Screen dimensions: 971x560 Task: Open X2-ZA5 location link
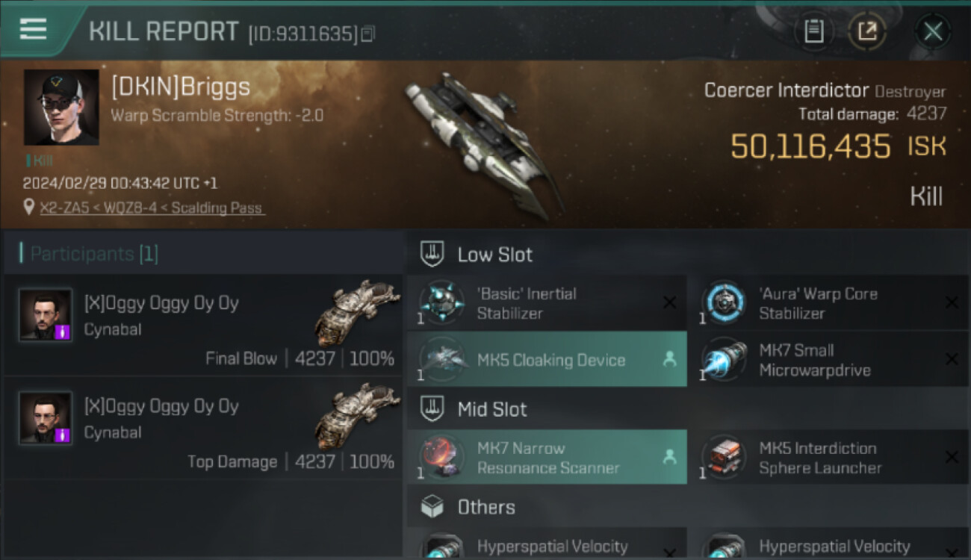point(152,208)
